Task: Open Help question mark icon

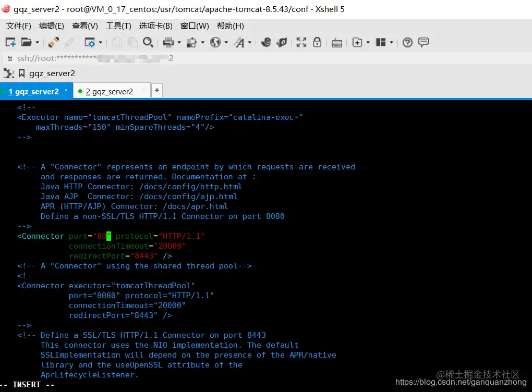Action: (407, 42)
